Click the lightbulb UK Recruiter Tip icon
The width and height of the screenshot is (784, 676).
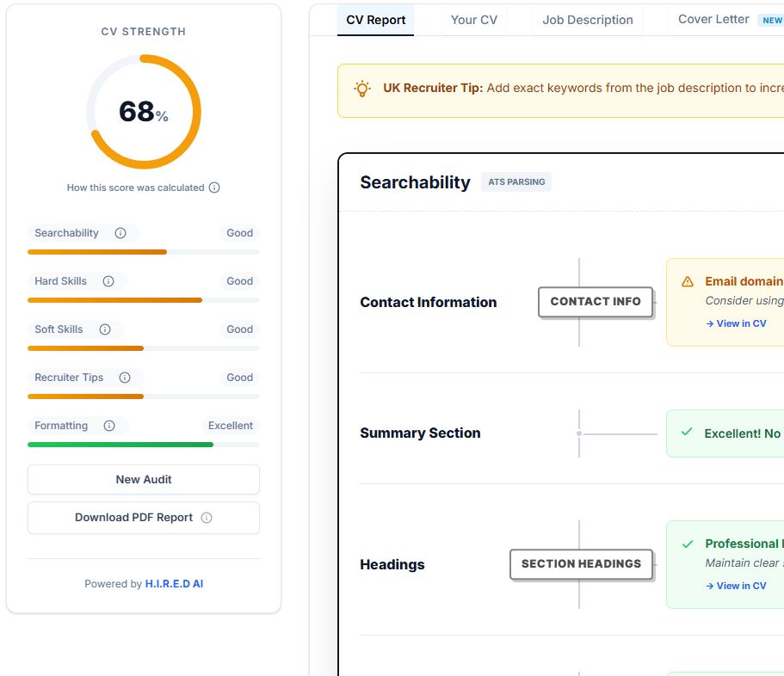(362, 89)
